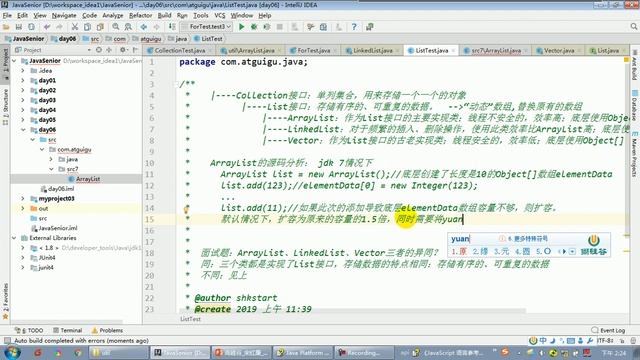Toggle the Favorites tool window side button
The image size is (640, 360).
tap(5, 302)
